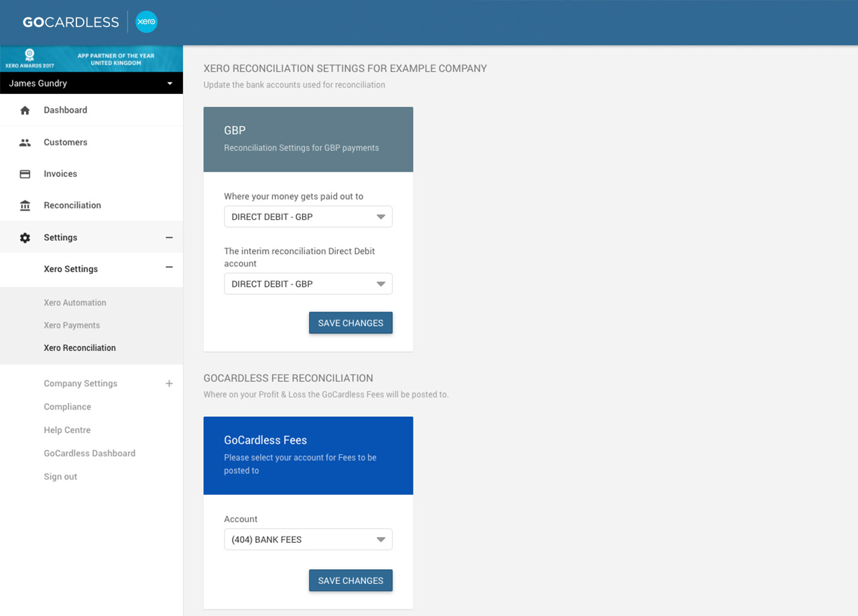The width and height of the screenshot is (858, 616).
Task: Click 'XERO RECONCILIATION SETTINGS FOR EXAMPLE COMPANY' heading
Action: (345, 68)
